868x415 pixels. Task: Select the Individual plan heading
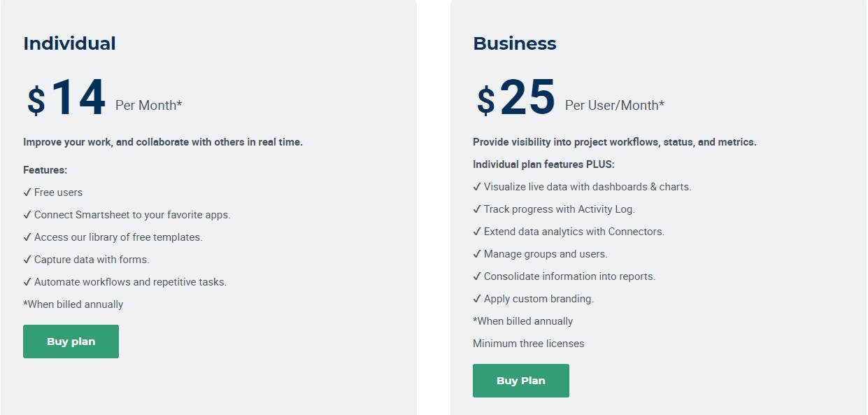point(69,43)
